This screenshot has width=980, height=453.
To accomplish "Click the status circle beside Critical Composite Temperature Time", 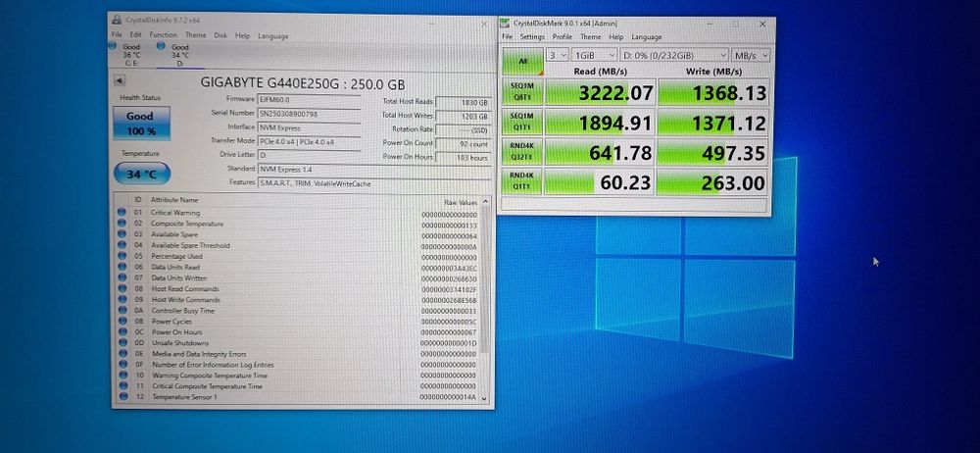I will (x=122, y=386).
